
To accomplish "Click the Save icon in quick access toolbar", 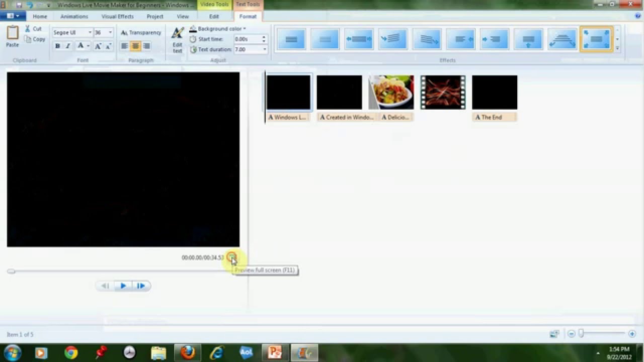I will coord(19,5).
